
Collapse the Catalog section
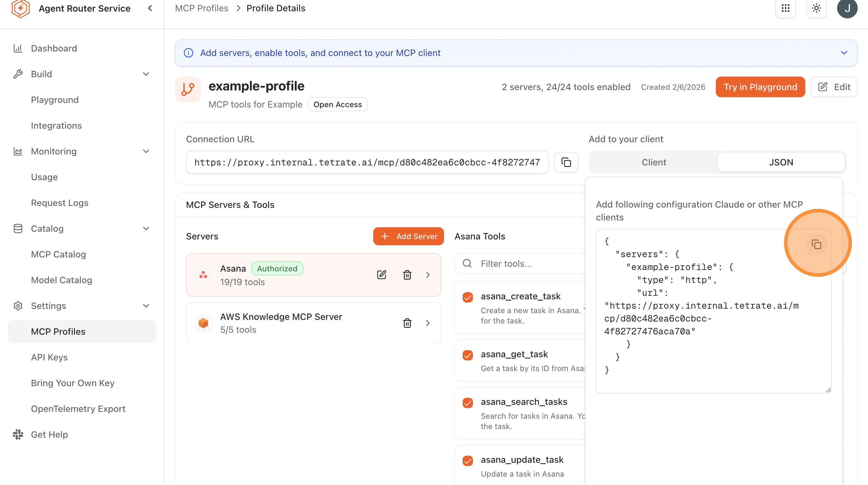146,229
